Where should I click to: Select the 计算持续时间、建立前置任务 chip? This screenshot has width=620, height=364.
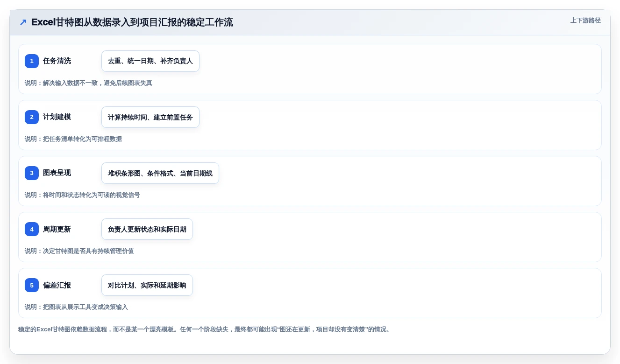(x=150, y=117)
